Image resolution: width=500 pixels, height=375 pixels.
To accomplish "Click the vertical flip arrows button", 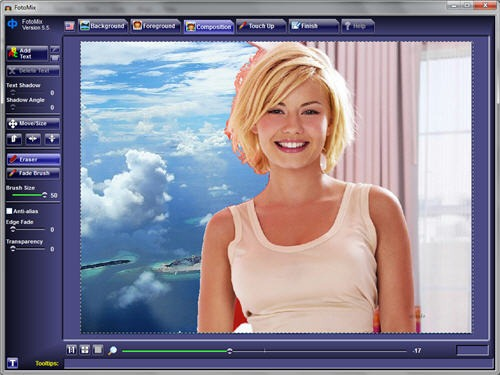I will (52, 139).
